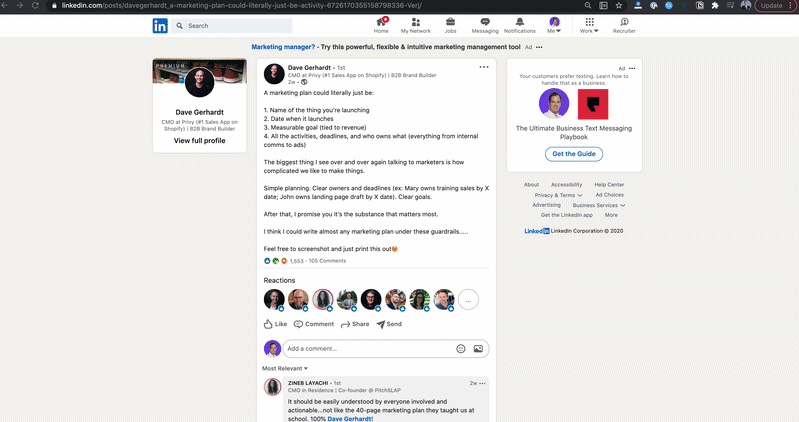The image size is (799, 422).
Task: Open the Accessibility footer link
Action: [x=566, y=184]
